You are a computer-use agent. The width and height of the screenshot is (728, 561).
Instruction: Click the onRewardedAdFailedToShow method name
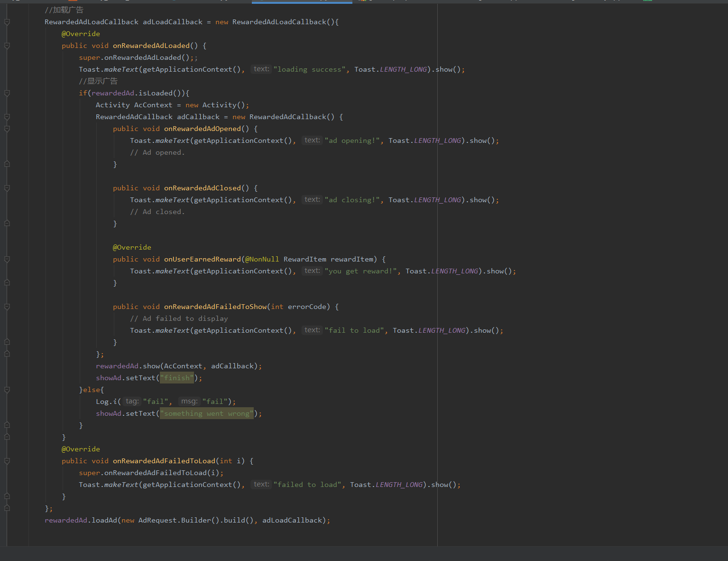(x=215, y=307)
